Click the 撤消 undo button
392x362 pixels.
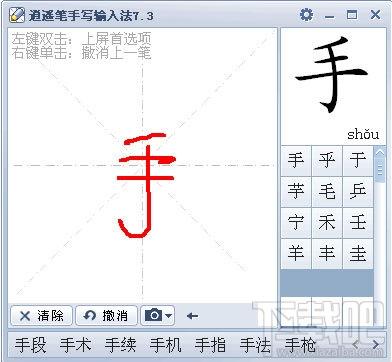(106, 315)
